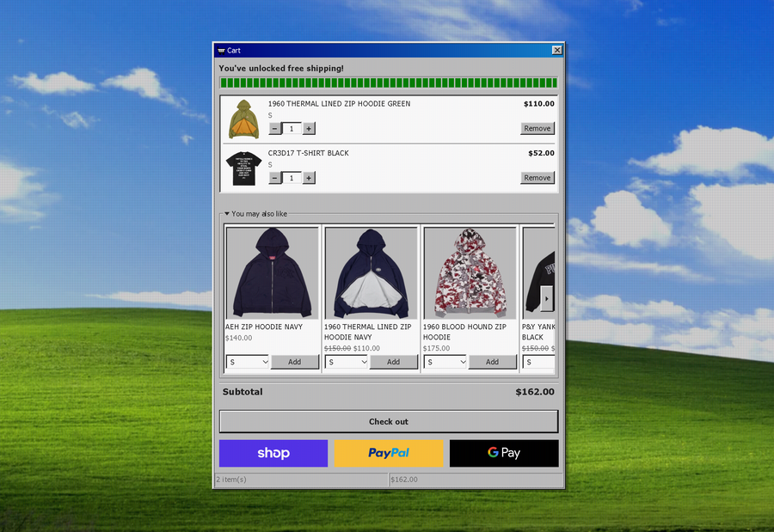This screenshot has height=532, width=774.
Task: Click the $110.00 price of green hoodie
Action: click(539, 104)
